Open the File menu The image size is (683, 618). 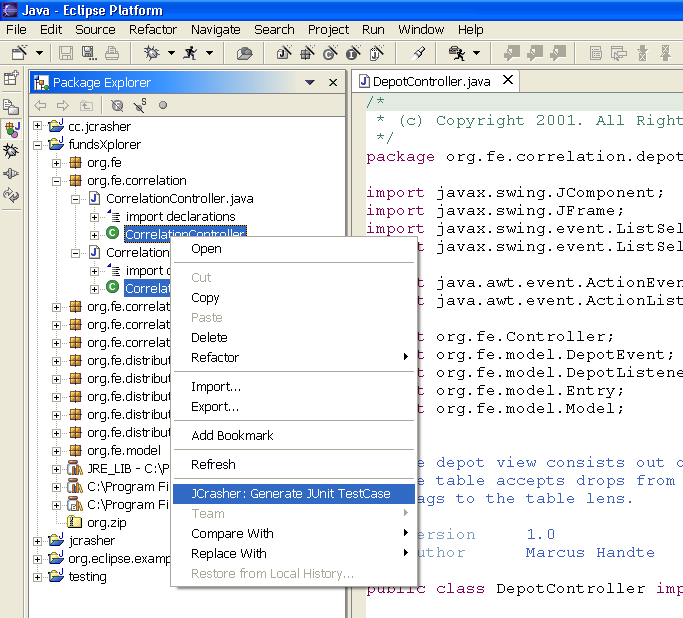(16, 30)
